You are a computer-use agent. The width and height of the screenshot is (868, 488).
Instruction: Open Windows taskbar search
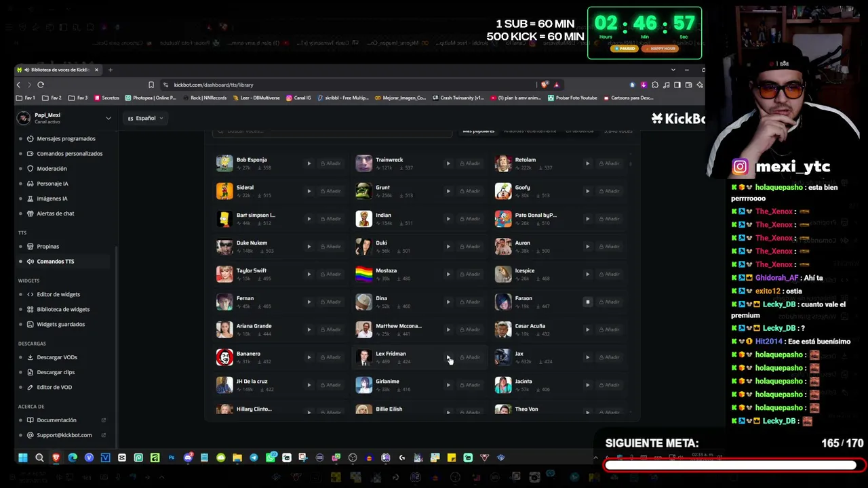pos(39,457)
